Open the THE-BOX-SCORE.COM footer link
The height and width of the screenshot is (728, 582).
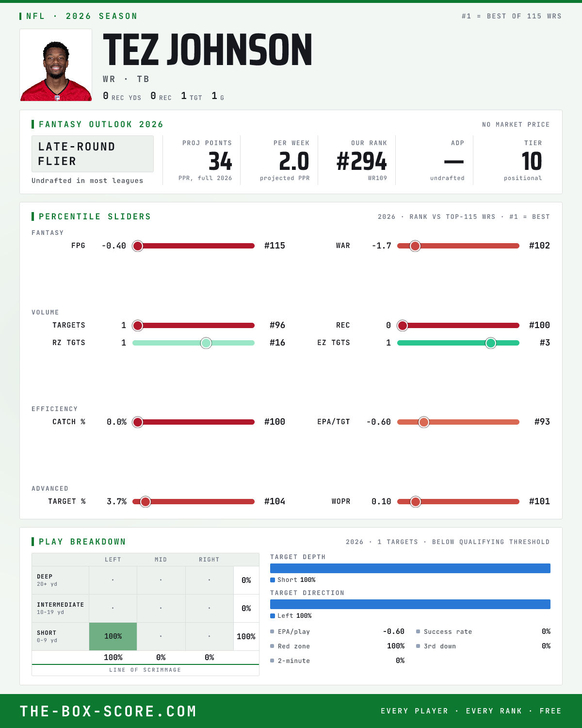[x=108, y=711]
